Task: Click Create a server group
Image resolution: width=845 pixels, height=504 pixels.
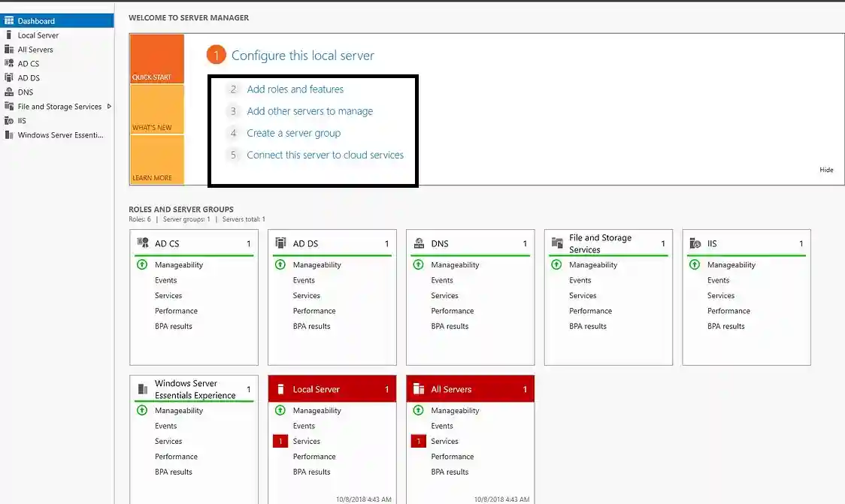Action: (x=294, y=133)
